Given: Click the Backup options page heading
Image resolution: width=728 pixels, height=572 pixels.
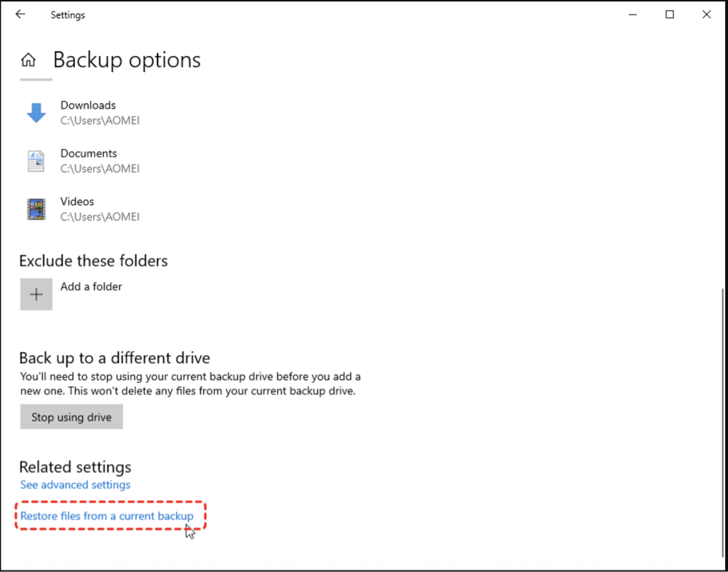Looking at the screenshot, I should (127, 60).
